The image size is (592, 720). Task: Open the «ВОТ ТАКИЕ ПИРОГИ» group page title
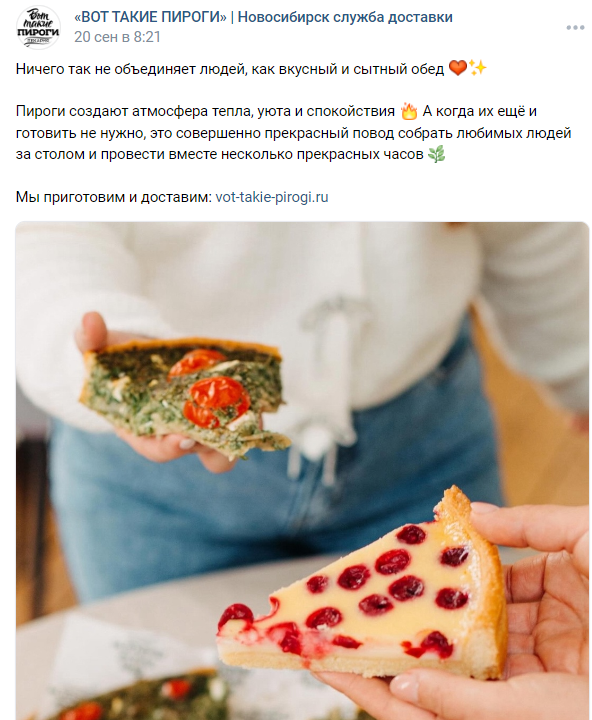click(x=151, y=17)
